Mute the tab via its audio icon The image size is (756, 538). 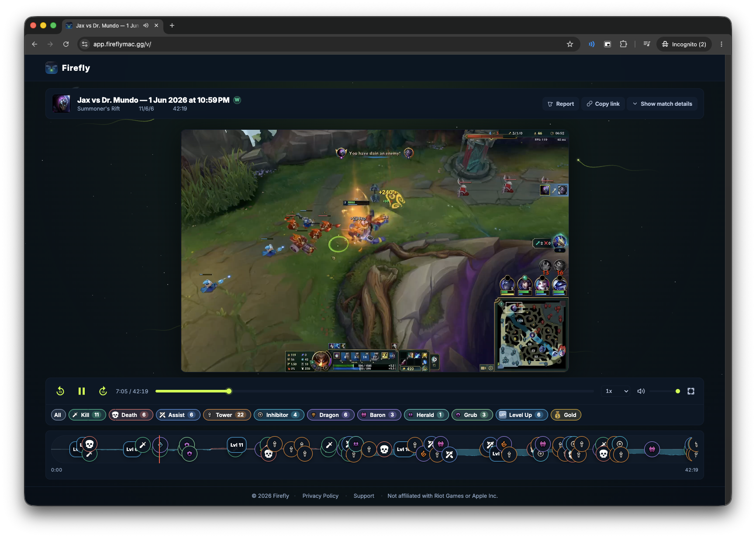pyautogui.click(x=146, y=25)
